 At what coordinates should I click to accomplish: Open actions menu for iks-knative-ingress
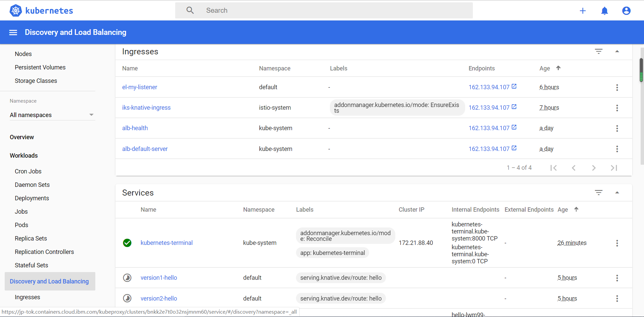pyautogui.click(x=617, y=108)
